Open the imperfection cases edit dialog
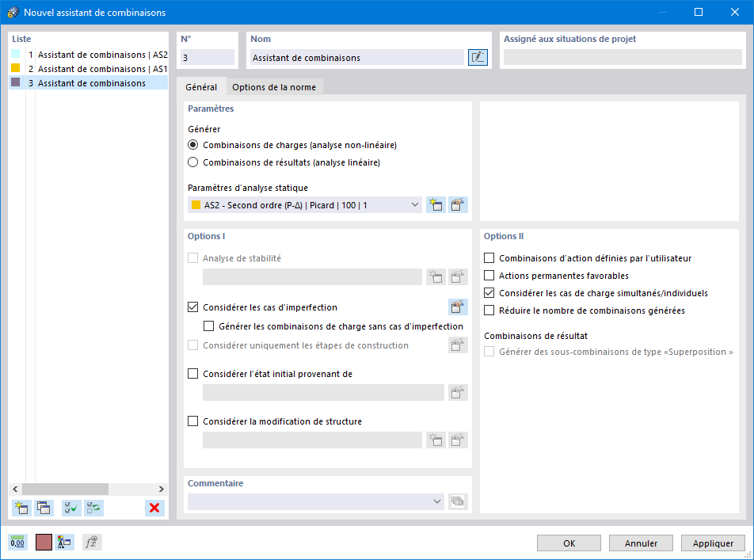 click(x=458, y=306)
